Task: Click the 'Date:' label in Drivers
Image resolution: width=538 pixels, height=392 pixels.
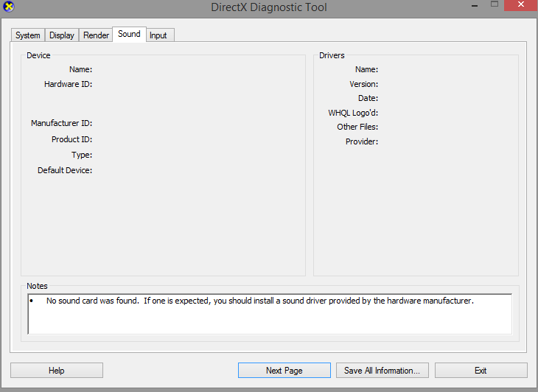Action: [x=368, y=98]
